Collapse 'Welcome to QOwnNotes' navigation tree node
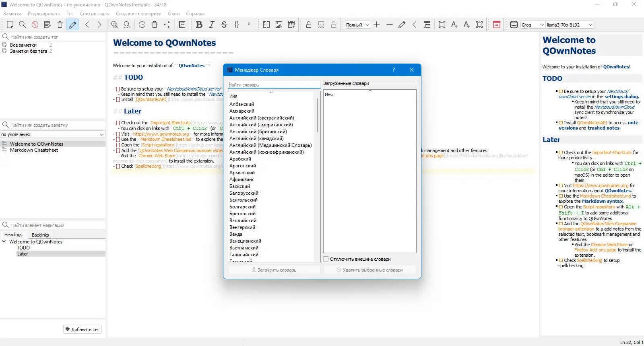644x346 pixels. click(4, 241)
